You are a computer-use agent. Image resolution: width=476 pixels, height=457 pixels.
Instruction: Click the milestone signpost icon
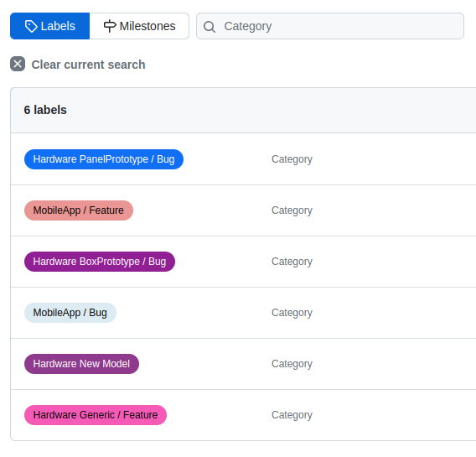click(x=110, y=26)
